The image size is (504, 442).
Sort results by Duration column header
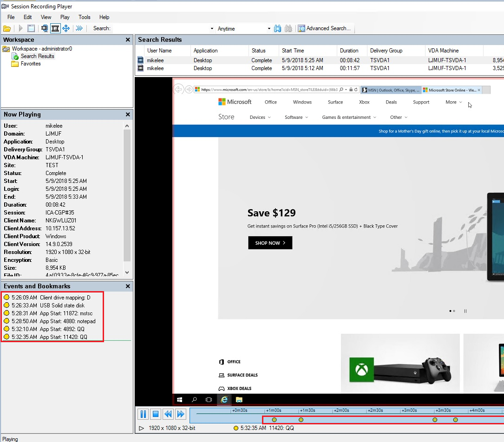click(x=352, y=51)
